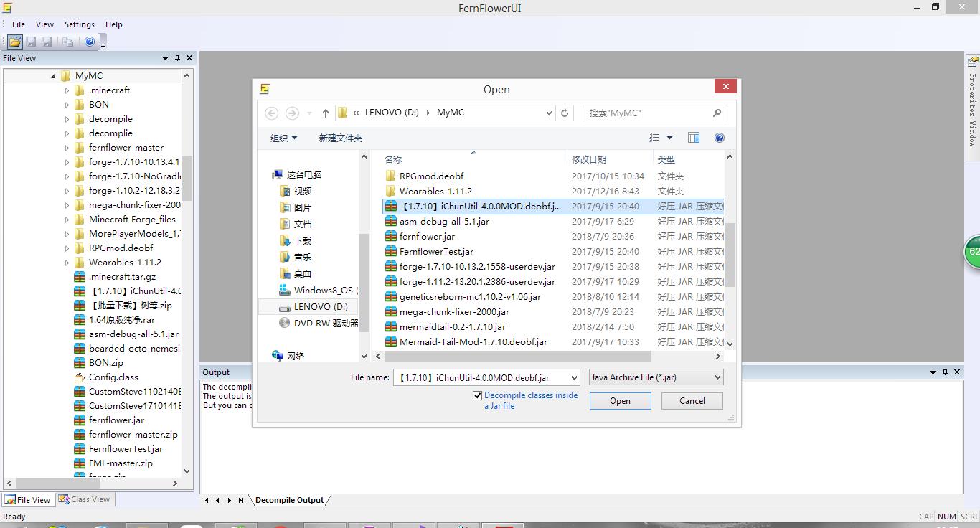Open the Settings menu
Image resolution: width=980 pixels, height=528 pixels.
80,24
